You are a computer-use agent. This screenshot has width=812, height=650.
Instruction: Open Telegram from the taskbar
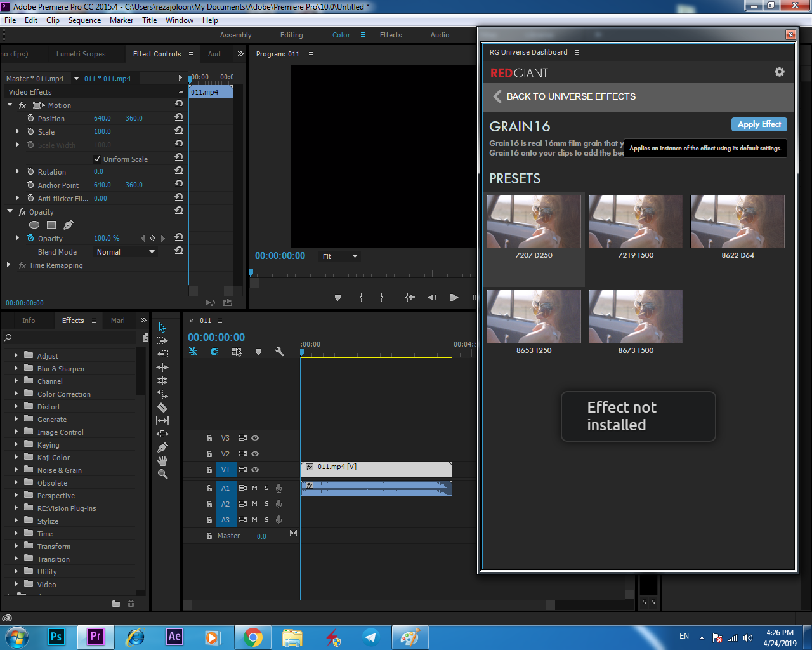[371, 637]
